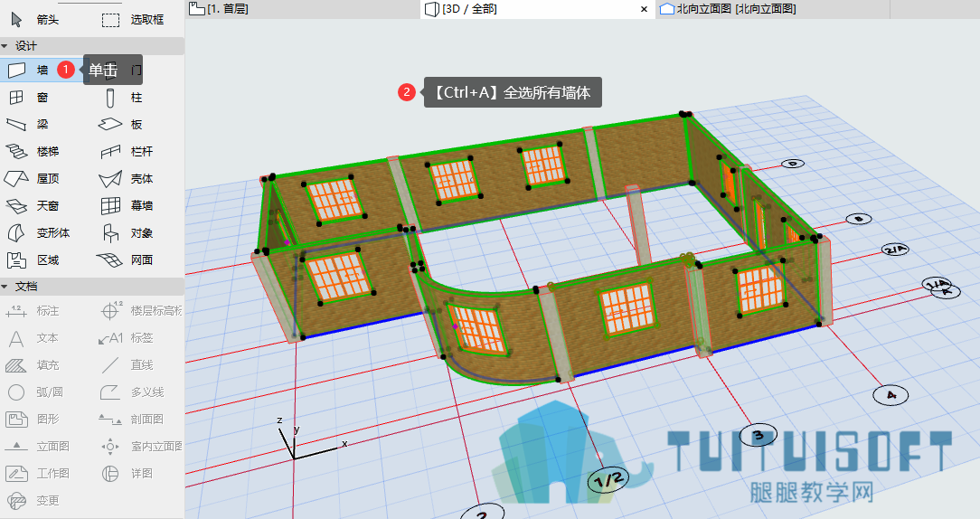Close the 3D / 全部 tab
980x519 pixels.
(x=645, y=9)
